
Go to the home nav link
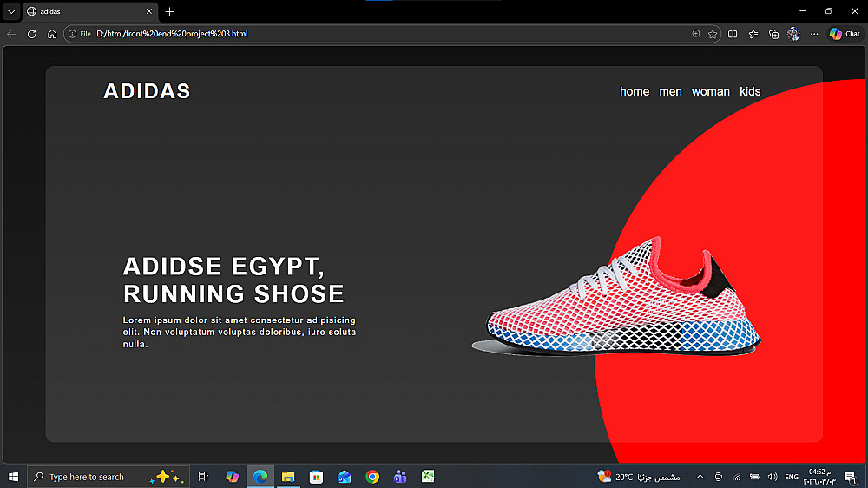coord(635,91)
